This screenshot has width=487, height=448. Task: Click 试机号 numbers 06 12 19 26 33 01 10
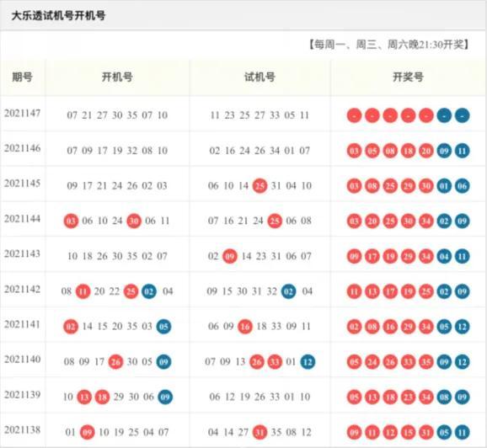[260, 397]
